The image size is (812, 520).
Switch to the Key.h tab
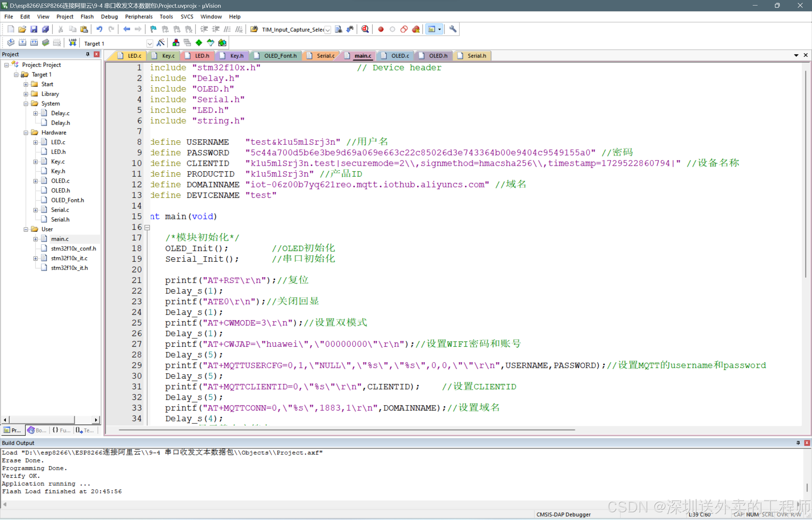pos(232,56)
